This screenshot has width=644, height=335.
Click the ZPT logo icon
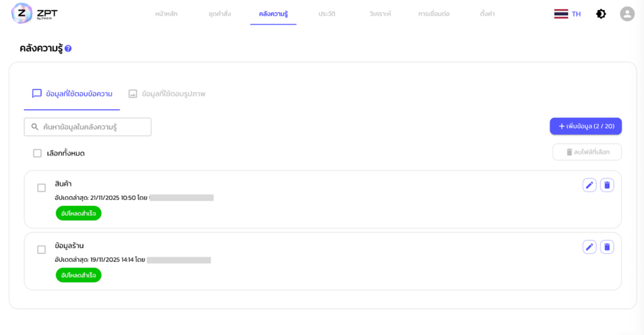22,13
